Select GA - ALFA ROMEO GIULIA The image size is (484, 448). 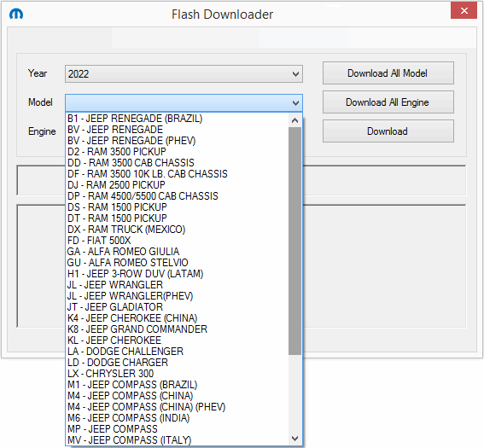[x=178, y=252]
